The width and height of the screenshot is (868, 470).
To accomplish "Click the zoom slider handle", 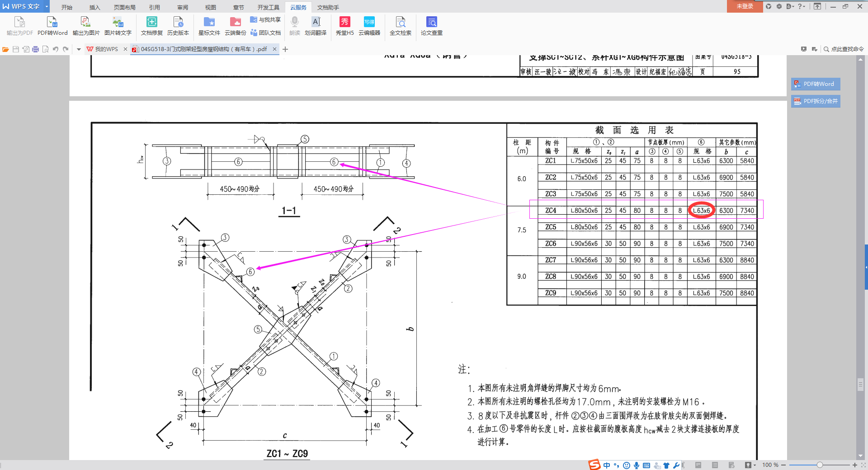I will (x=820, y=465).
